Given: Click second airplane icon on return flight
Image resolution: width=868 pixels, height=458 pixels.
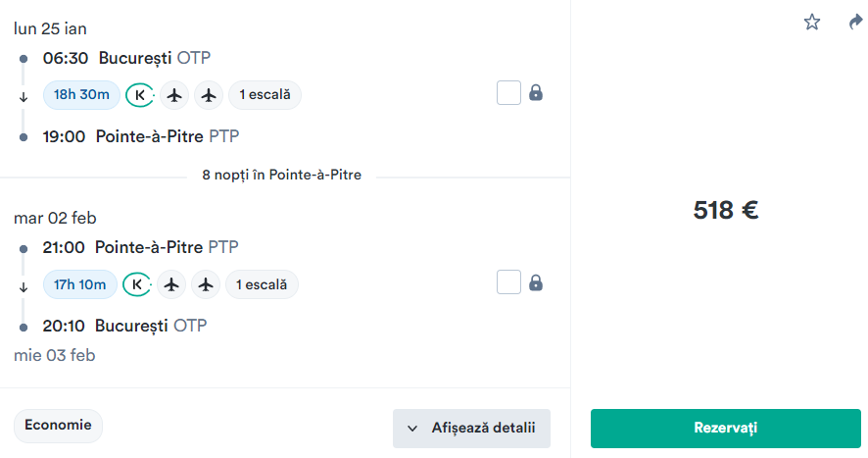Looking at the screenshot, I should pyautogui.click(x=206, y=284).
